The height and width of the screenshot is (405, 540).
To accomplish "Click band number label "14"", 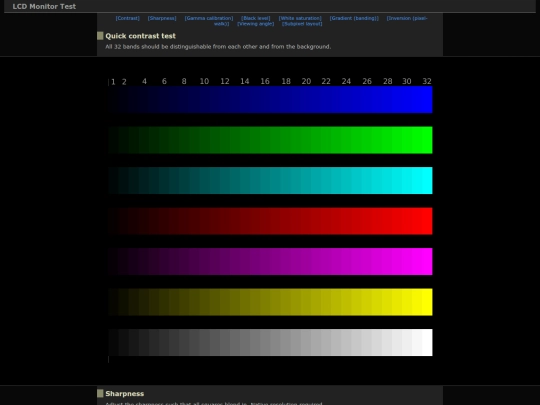I will coord(245,81).
